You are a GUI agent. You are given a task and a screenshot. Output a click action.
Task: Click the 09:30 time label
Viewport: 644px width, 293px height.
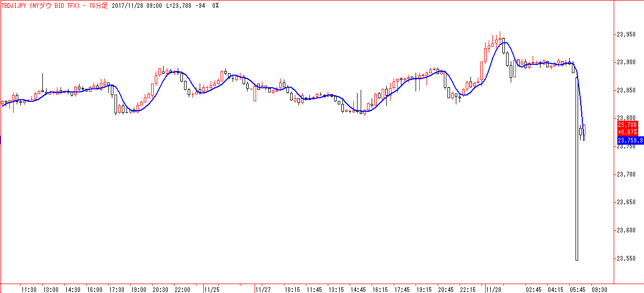click(x=600, y=289)
